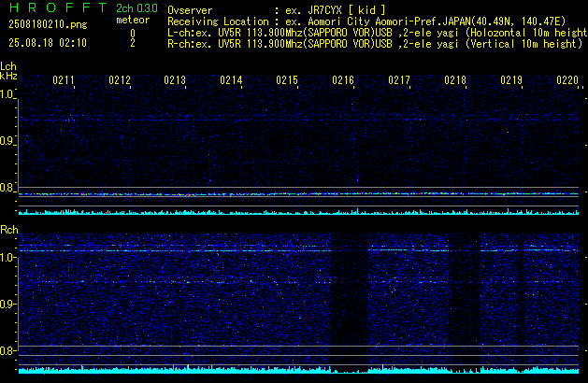
Task: Click the date stamp 25.08.18 02:10
Action: [48, 43]
